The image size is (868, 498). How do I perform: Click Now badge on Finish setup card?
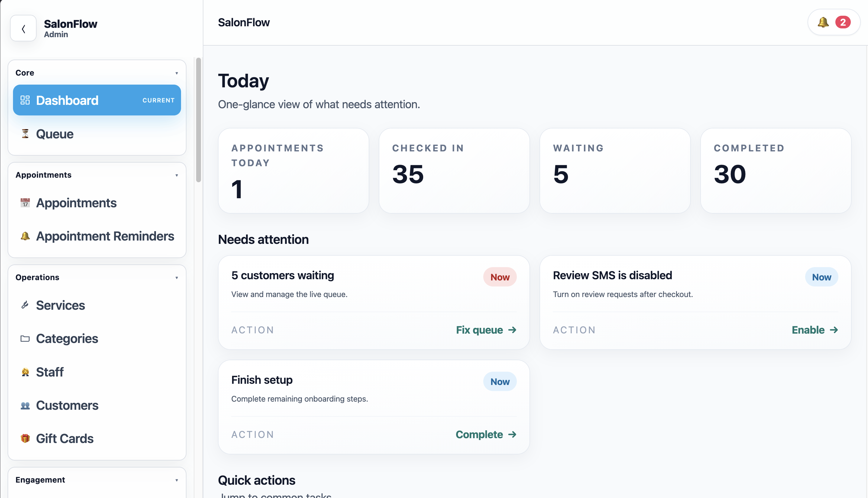point(500,382)
